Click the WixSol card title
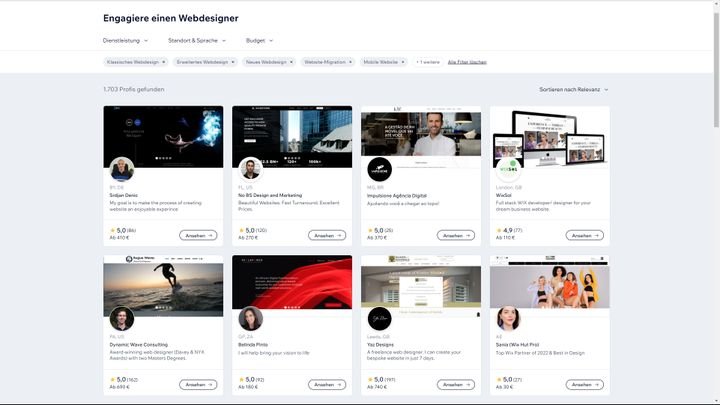 [504, 195]
